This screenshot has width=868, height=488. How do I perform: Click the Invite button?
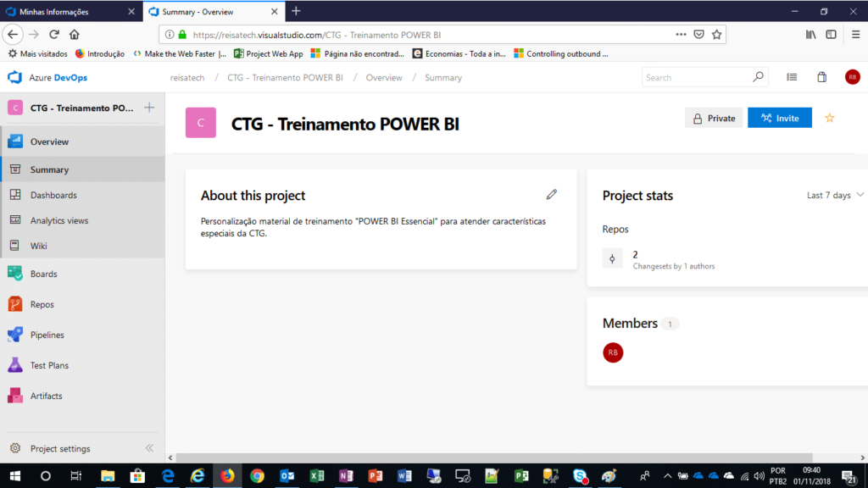click(779, 118)
